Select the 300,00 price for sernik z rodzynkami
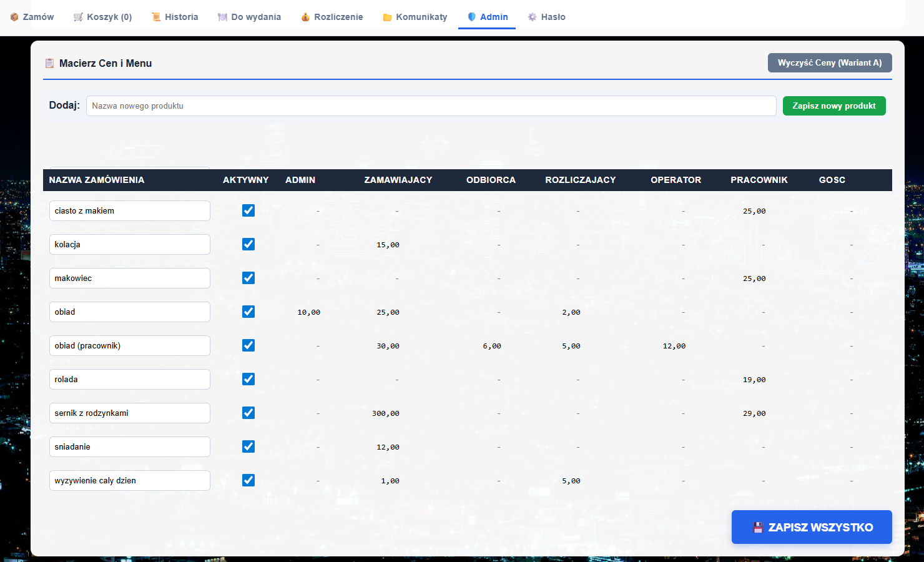The height and width of the screenshot is (562, 924). pos(386,413)
